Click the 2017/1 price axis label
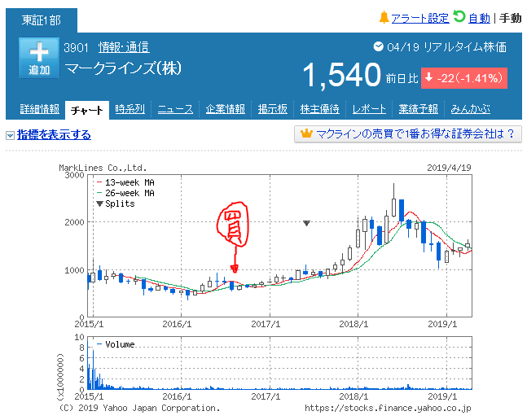Viewport: 527px width, 420px height. tap(266, 324)
